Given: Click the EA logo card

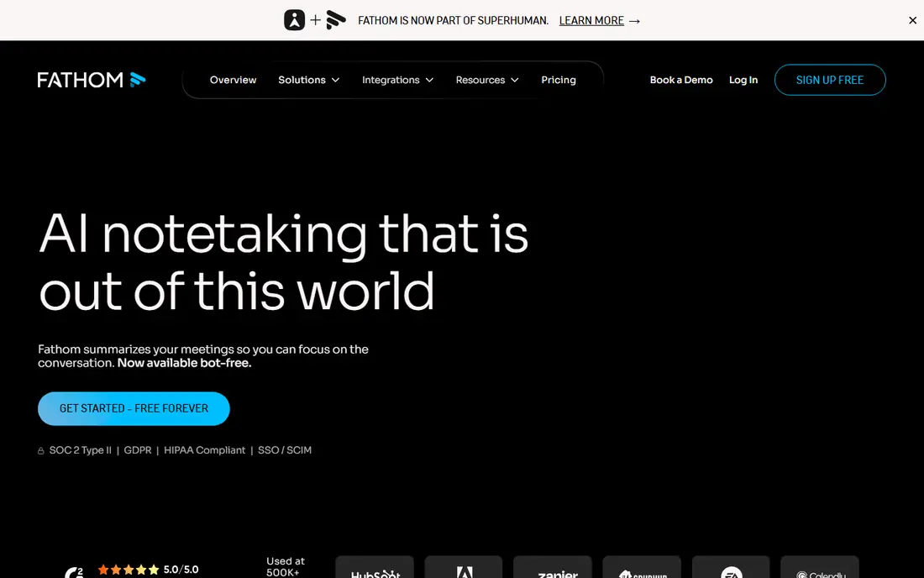Looking at the screenshot, I should tap(731, 567).
